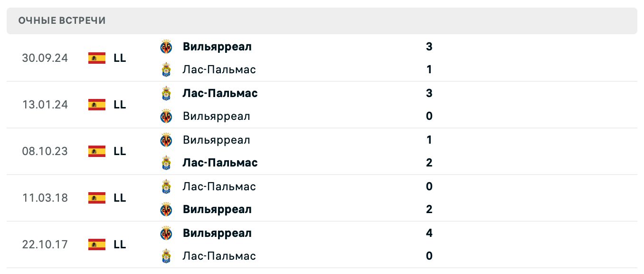Click the Spain flag beside date 13.01.24

[97, 105]
